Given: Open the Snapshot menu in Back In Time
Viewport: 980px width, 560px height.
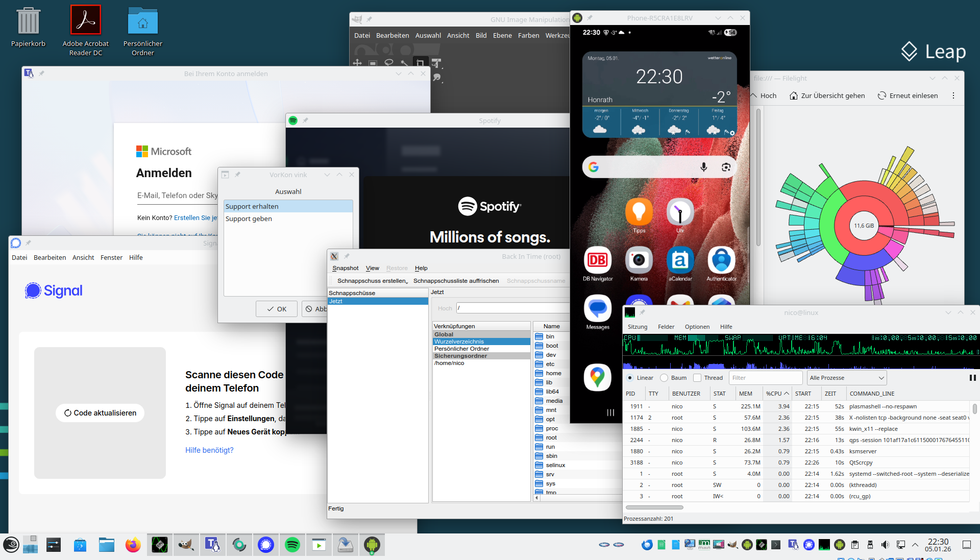Looking at the screenshot, I should click(345, 268).
